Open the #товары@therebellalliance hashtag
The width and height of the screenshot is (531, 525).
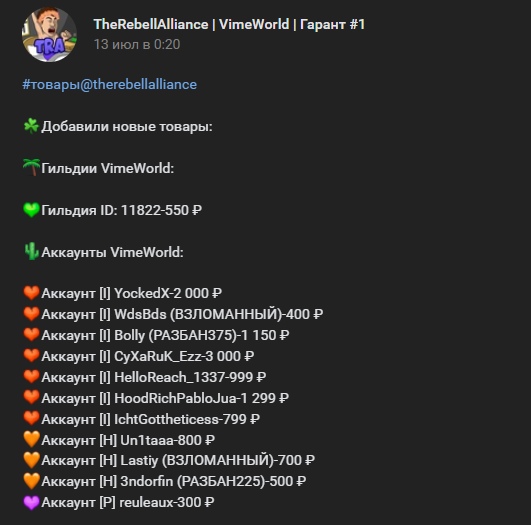tap(109, 84)
